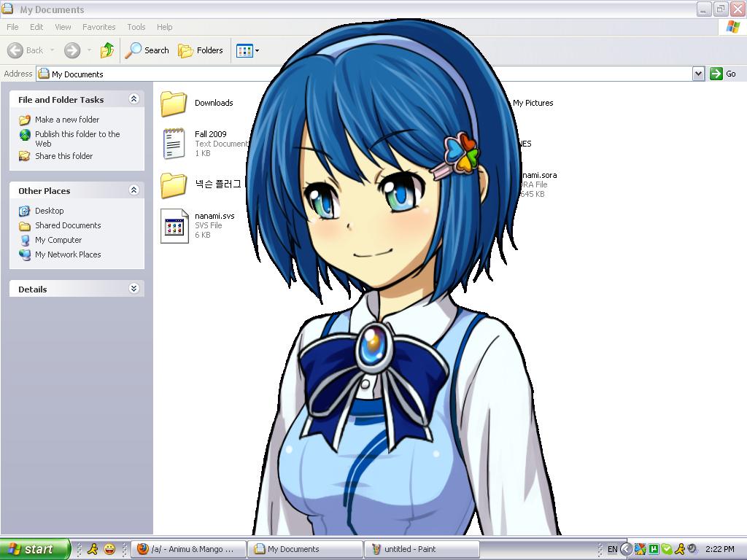Click Share this folder
The width and height of the screenshot is (747, 560).
pyautogui.click(x=64, y=156)
